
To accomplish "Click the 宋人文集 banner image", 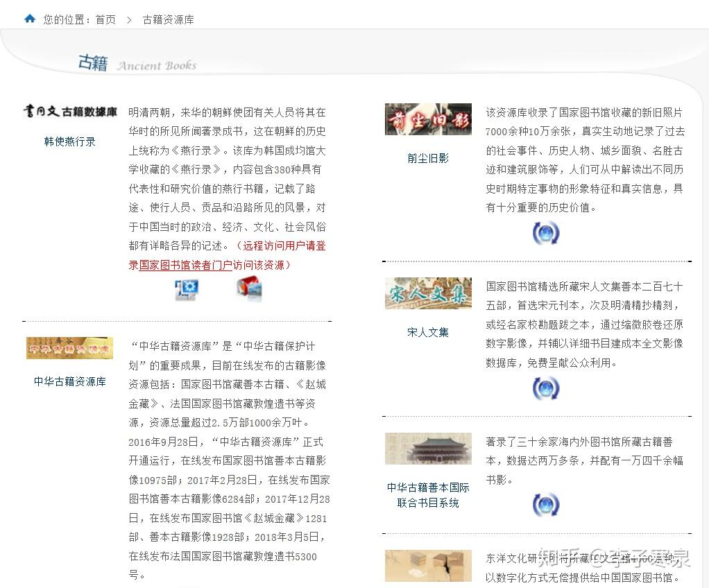I will click(428, 293).
